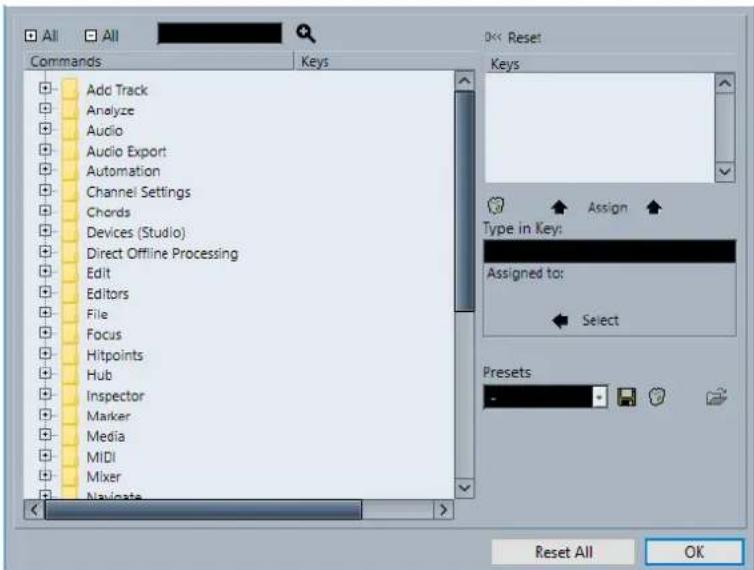This screenshot has width=754, height=570.
Task: Expand the Media category
Action: (45, 435)
